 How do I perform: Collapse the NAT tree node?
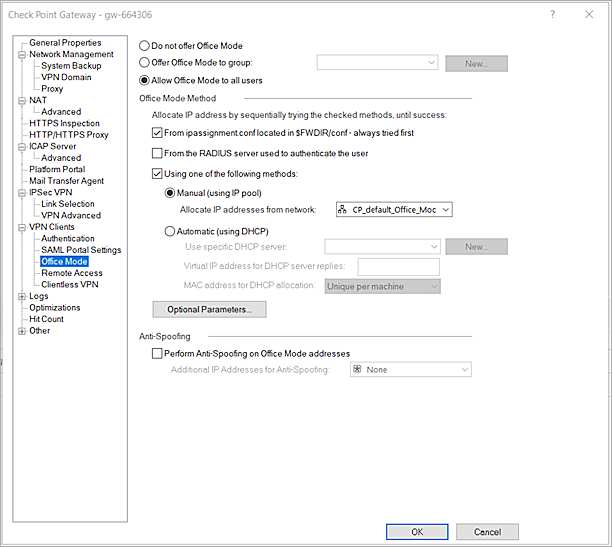point(22,101)
